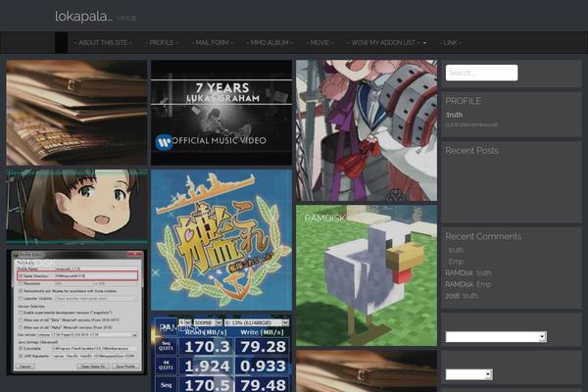Open the wider sidebar dropdown below Recent Comments

tap(496, 336)
